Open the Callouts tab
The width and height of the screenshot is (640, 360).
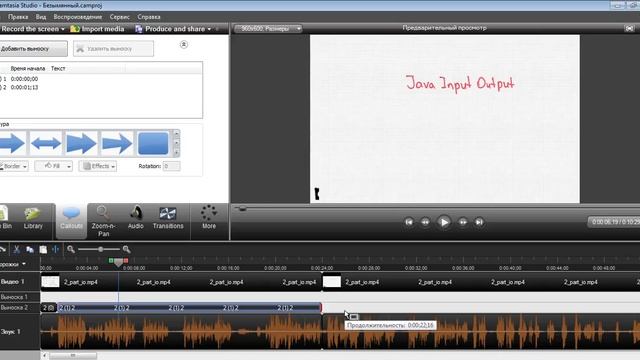pyautogui.click(x=71, y=221)
